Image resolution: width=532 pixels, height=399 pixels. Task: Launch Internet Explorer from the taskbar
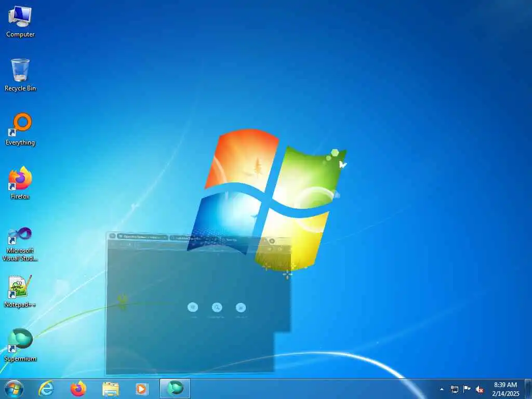pyautogui.click(x=46, y=389)
